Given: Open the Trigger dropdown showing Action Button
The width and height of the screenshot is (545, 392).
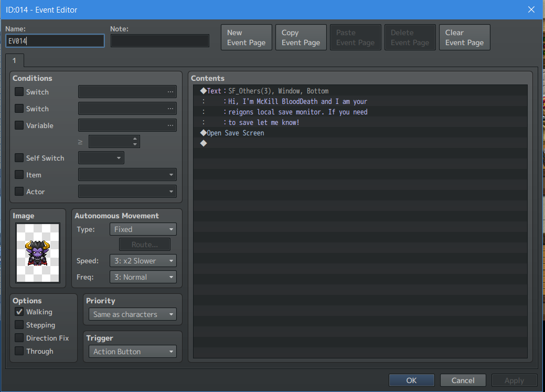Looking at the screenshot, I should point(132,351).
